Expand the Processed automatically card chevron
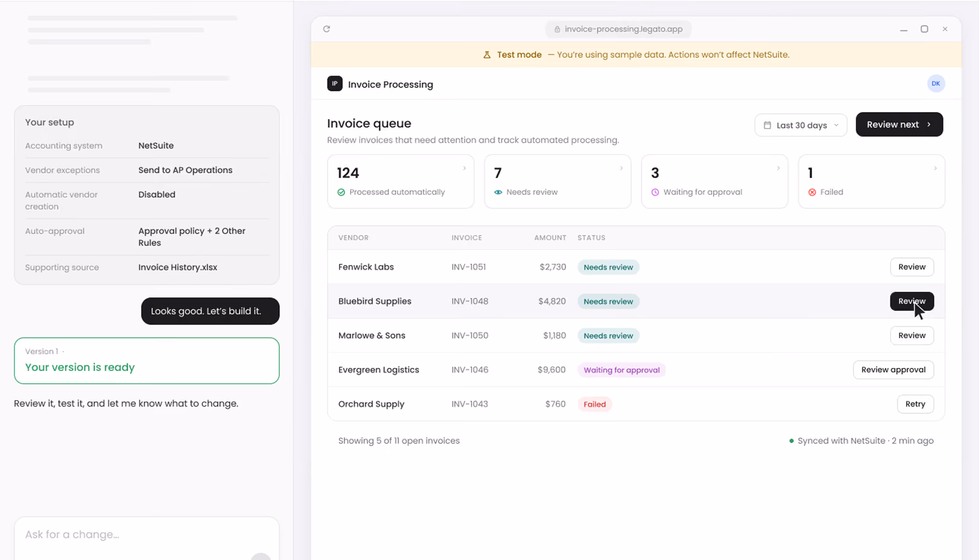The width and height of the screenshot is (979, 560). 464,169
